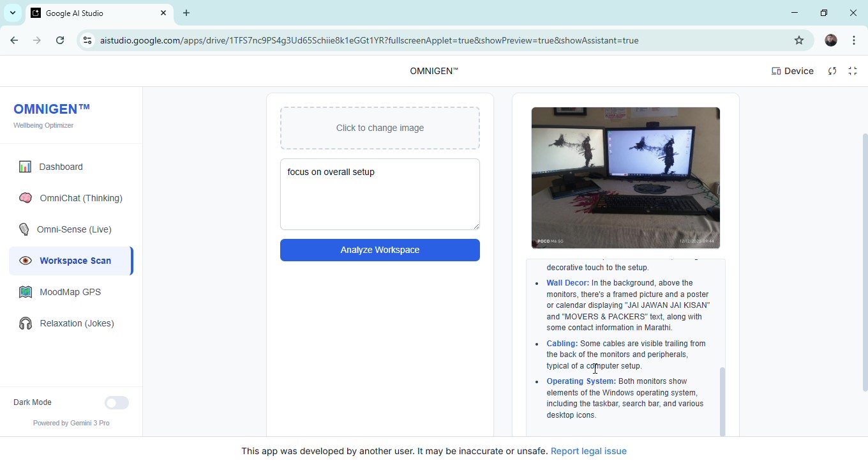Reload the page with the refresh icon
This screenshot has width=868, height=465.
point(60,40)
